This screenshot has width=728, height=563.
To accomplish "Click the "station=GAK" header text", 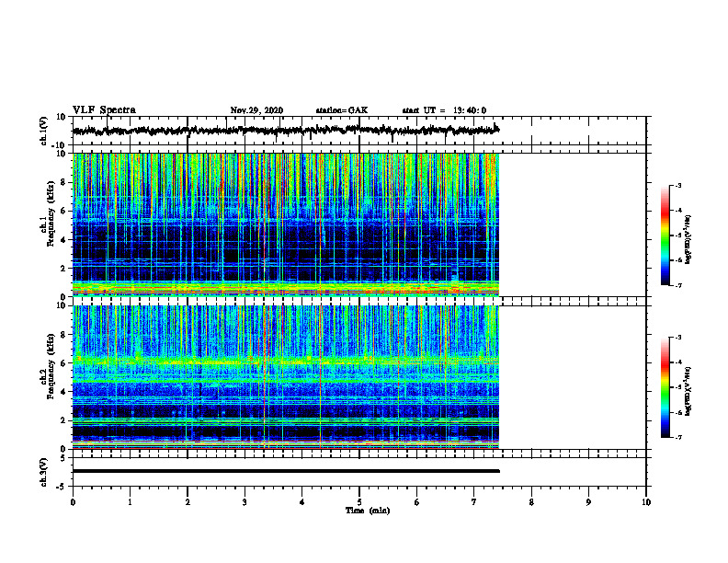I will [342, 110].
